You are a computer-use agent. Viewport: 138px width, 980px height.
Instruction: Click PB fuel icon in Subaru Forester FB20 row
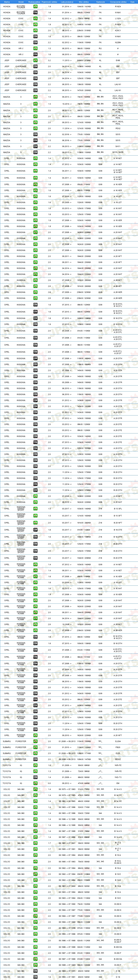coord(35,747)
